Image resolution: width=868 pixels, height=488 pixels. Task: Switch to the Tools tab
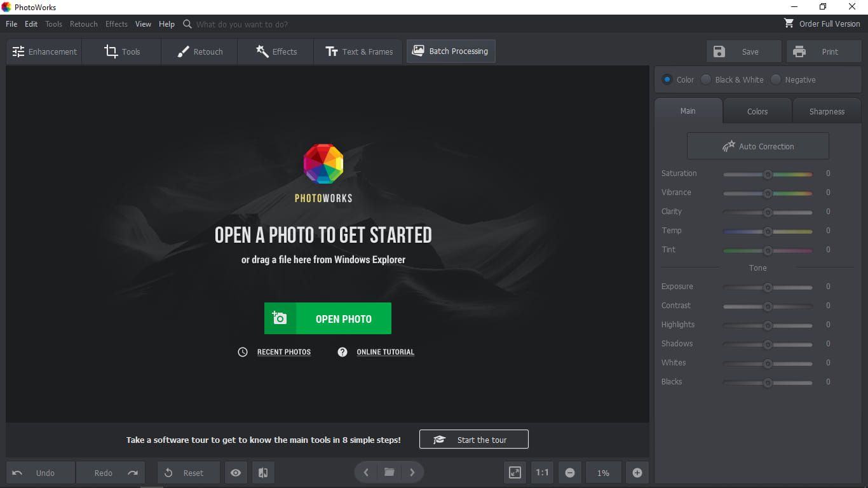[121, 51]
